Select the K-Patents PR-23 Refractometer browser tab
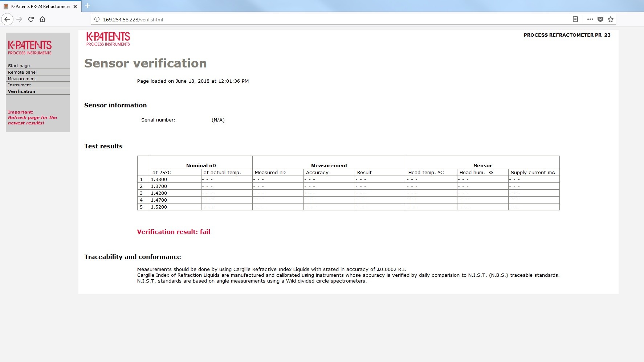The image size is (644, 362). click(40, 7)
